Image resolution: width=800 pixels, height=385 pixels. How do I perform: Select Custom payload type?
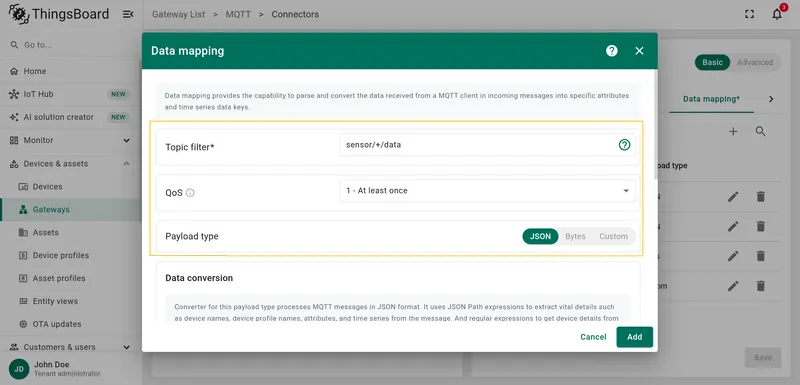(613, 237)
